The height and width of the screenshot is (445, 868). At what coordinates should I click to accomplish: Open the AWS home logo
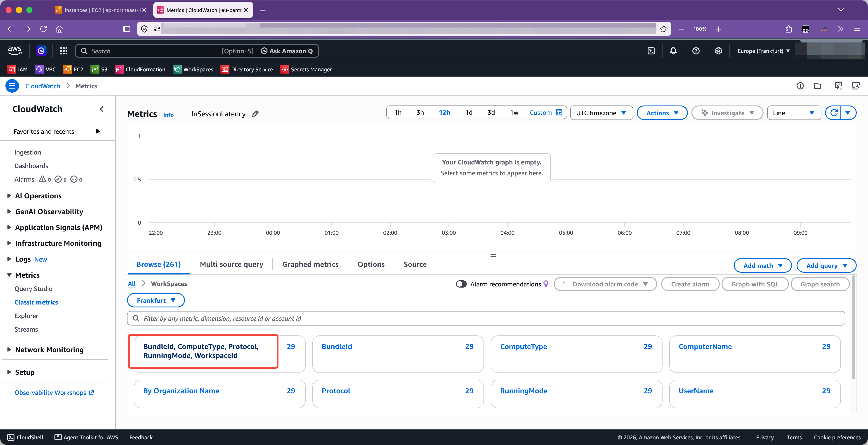tap(14, 51)
